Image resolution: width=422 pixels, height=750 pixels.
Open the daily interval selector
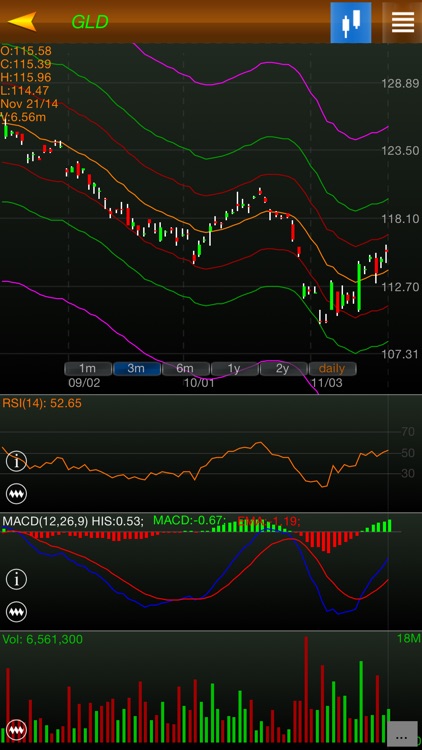332,368
